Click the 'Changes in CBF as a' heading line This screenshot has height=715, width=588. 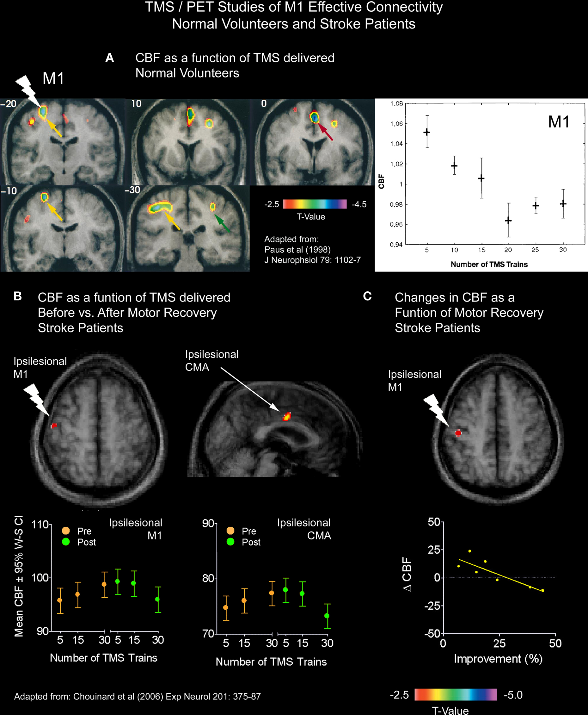click(x=455, y=297)
